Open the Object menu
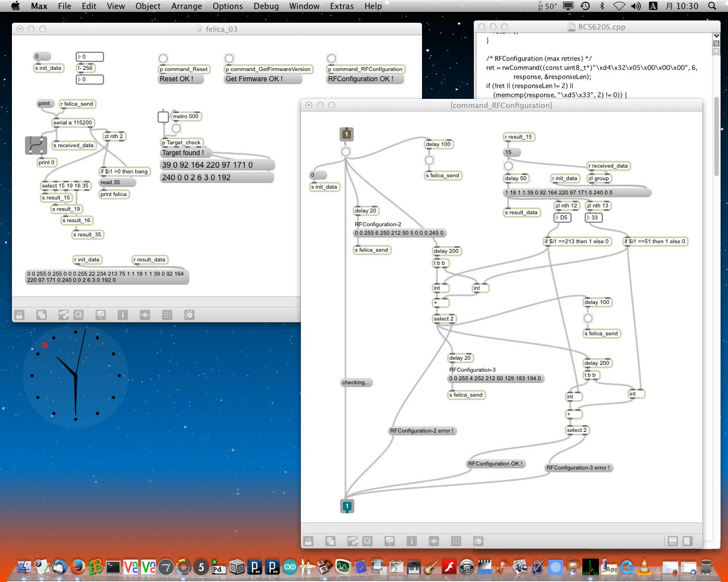This screenshot has width=728, height=582. pyautogui.click(x=148, y=6)
